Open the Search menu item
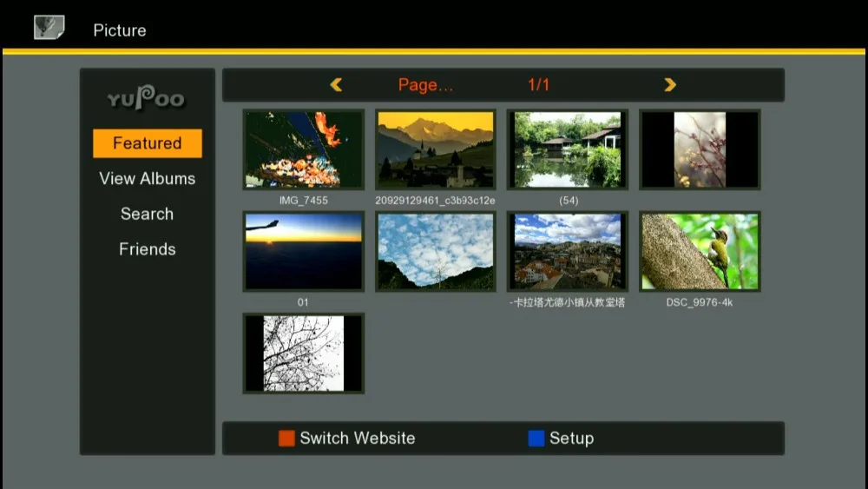Image resolution: width=868 pixels, height=489 pixels. point(148,214)
